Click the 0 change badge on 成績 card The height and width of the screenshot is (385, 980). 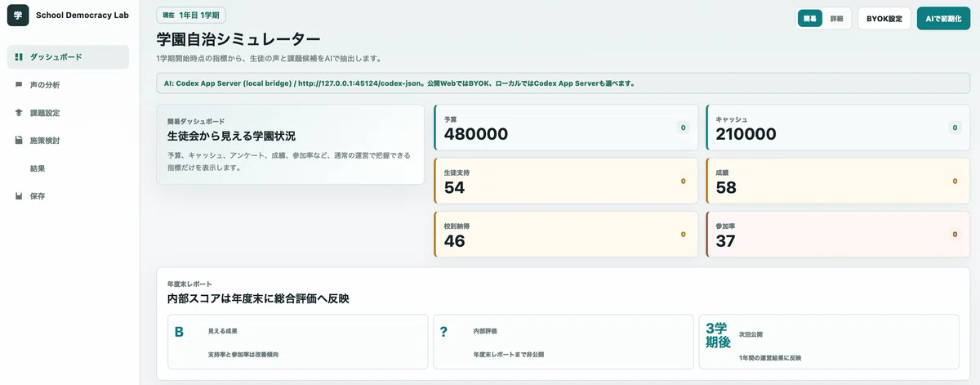tap(955, 181)
